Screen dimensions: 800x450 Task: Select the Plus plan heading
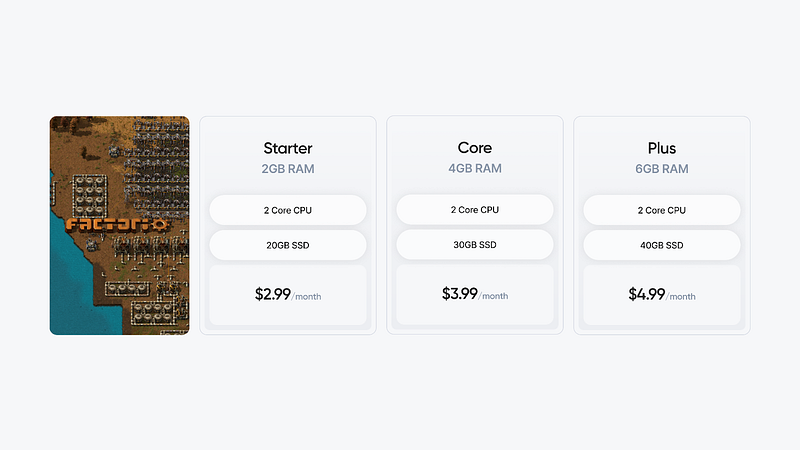[x=661, y=148]
